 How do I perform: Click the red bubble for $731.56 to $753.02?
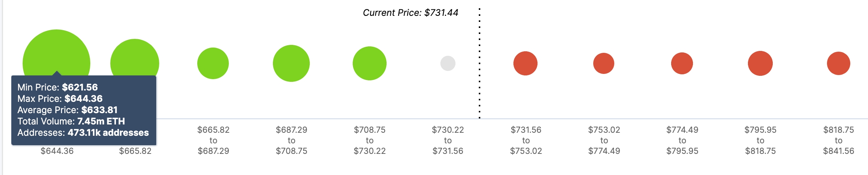(x=525, y=63)
